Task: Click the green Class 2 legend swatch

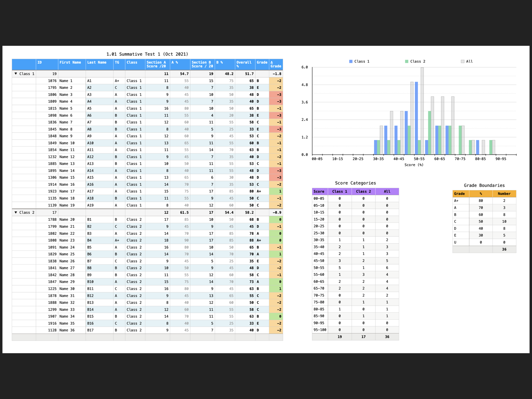Action: pyautogui.click(x=407, y=62)
